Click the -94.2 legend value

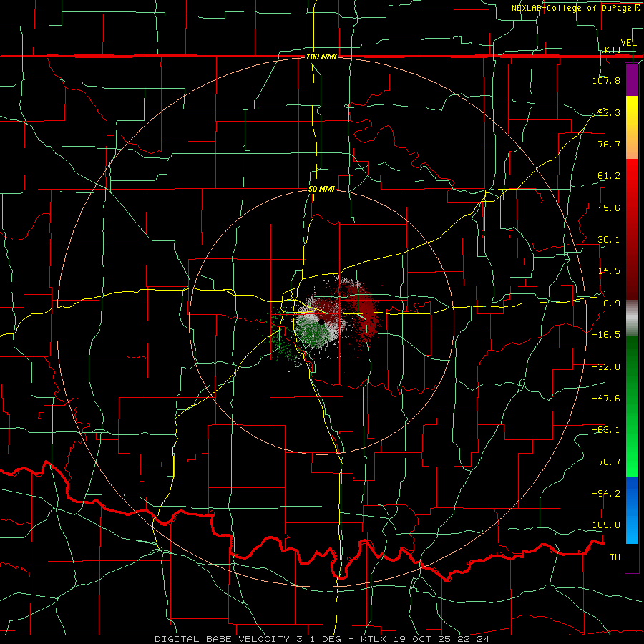606,493
